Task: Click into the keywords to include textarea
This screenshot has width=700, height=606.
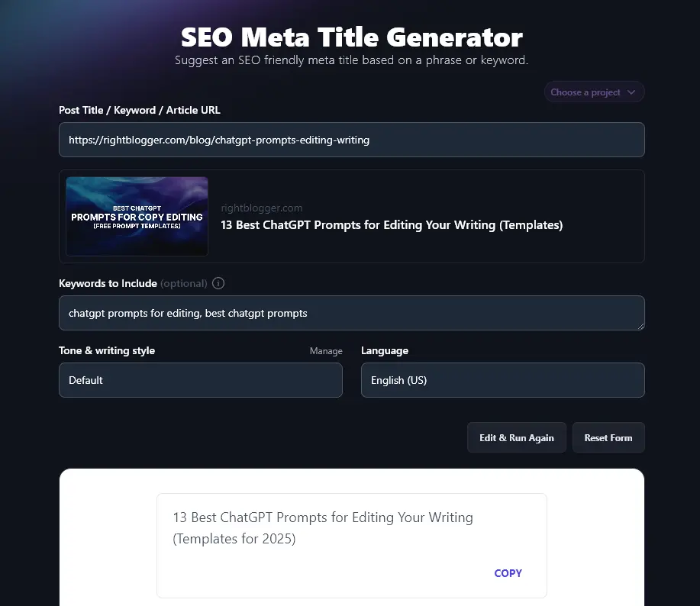Action: pyautogui.click(x=351, y=313)
